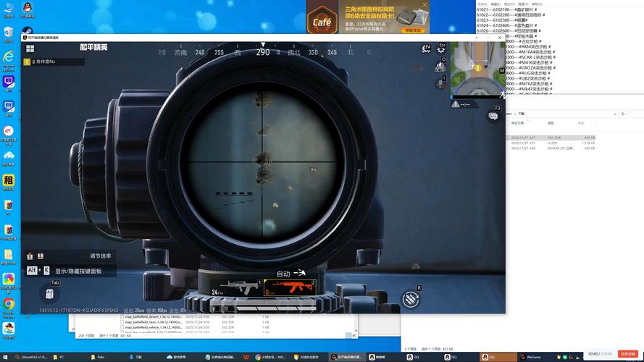Close the Café advertisement banner
This screenshot has width=644, height=362.
click(x=425, y=4)
